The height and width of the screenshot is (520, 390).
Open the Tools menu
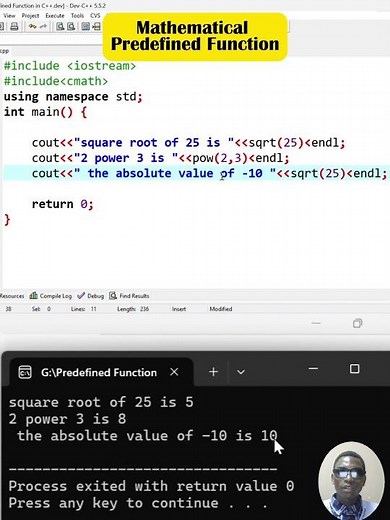click(x=77, y=16)
